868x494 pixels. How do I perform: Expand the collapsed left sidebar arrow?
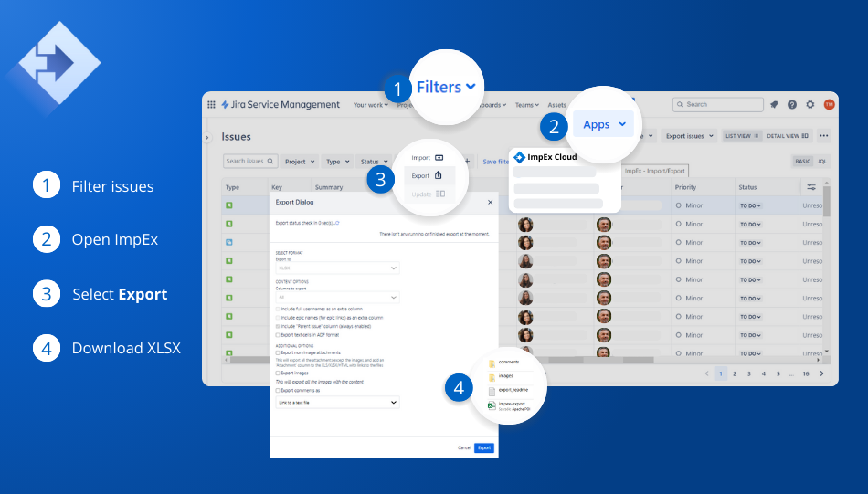207,137
